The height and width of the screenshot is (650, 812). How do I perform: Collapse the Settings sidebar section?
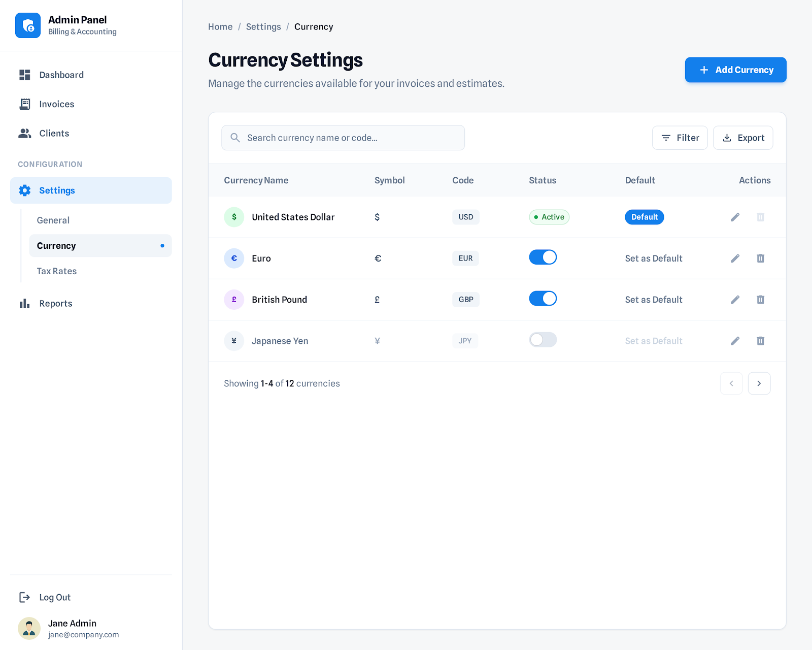(91, 190)
